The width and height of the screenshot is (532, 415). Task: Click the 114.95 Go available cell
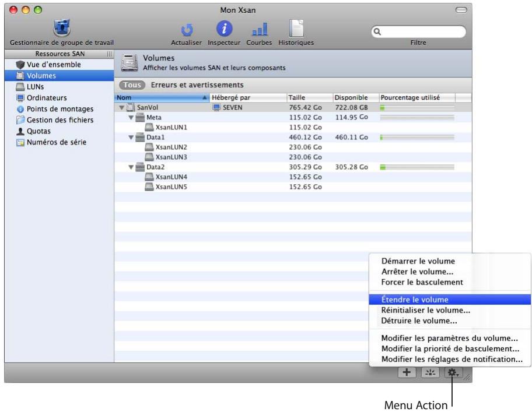352,117
